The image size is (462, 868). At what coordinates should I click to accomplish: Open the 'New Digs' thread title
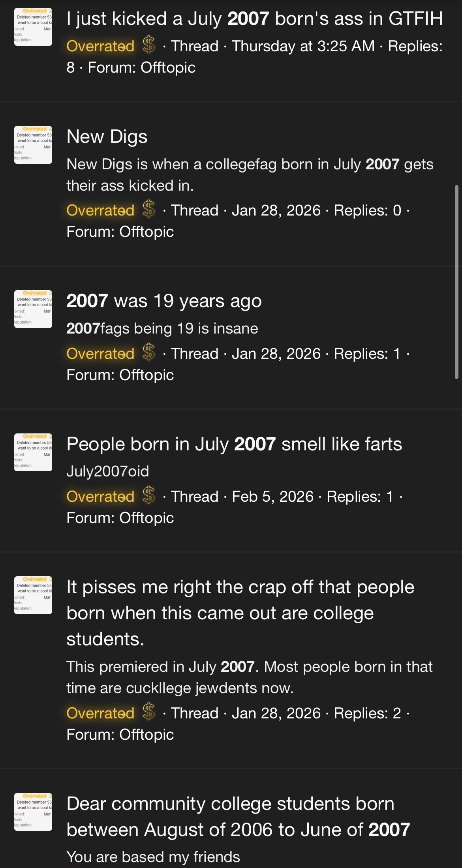107,137
